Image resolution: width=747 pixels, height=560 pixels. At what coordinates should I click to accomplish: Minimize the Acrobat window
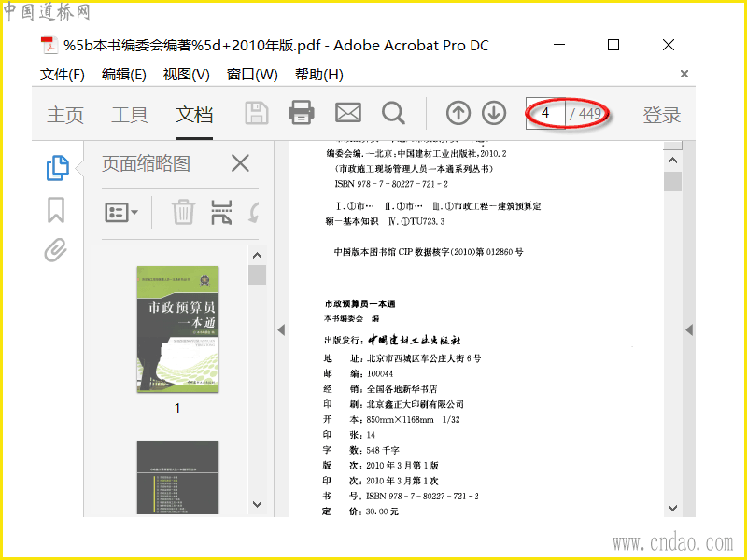pyautogui.click(x=559, y=45)
